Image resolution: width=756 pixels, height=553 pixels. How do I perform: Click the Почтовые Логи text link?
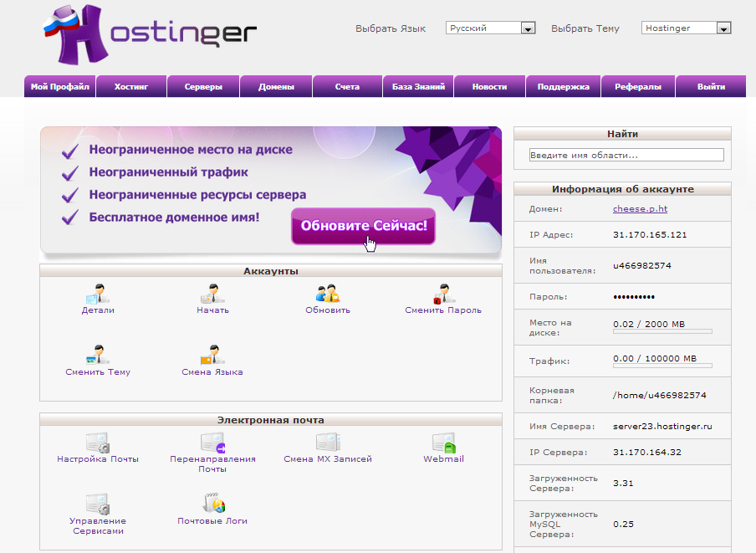click(212, 520)
